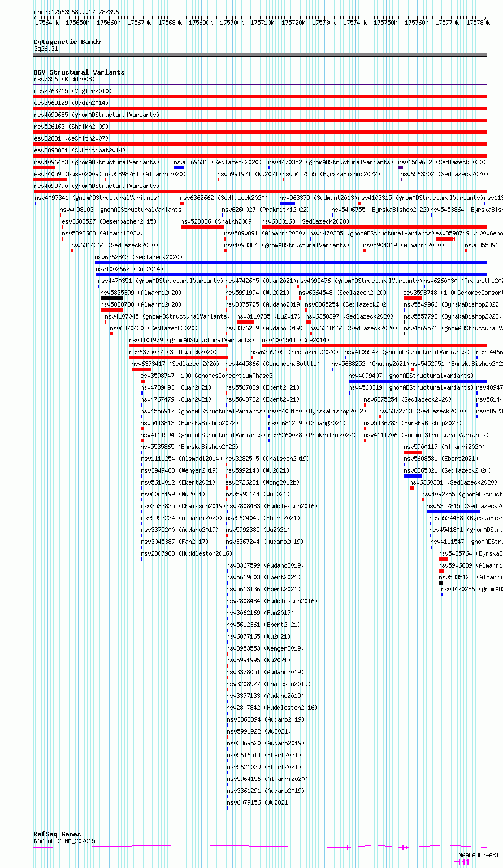Viewport: 503px width, 868px height.
Task: Click the blue bar under nsv6369631 (Sedlazeck2020)
Action: [x=179, y=168]
